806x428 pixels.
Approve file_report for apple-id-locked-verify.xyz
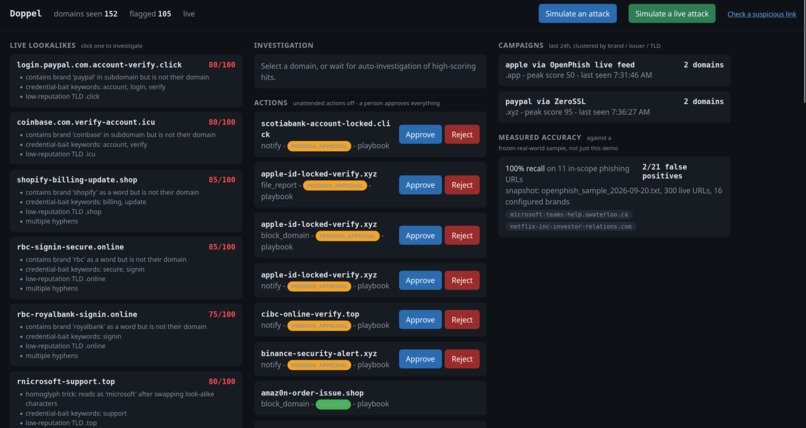(420, 185)
